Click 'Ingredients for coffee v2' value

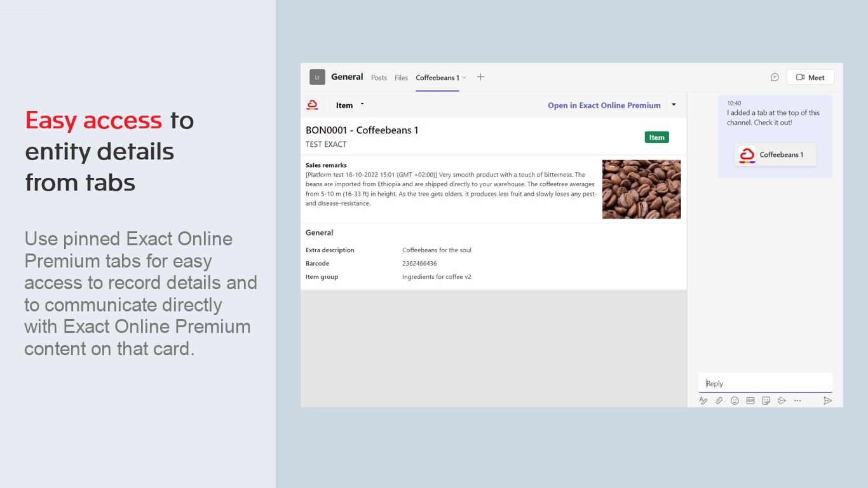437,276
